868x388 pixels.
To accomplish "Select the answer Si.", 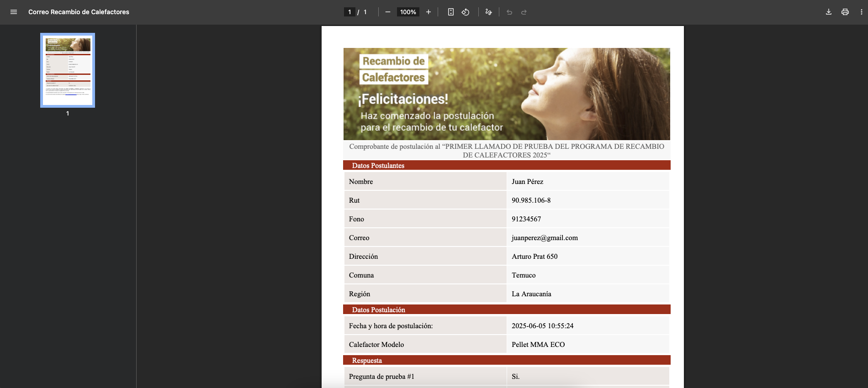I will 515,377.
